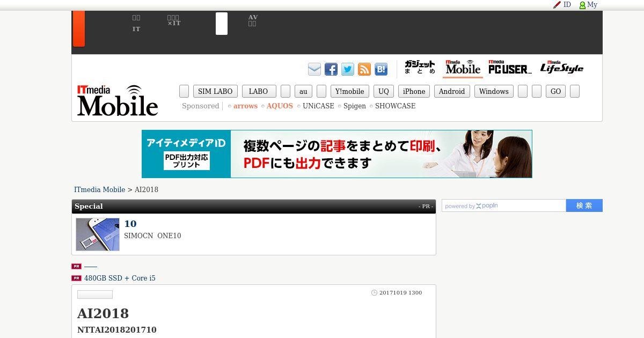Open the Gadget Matome logo

420,68
